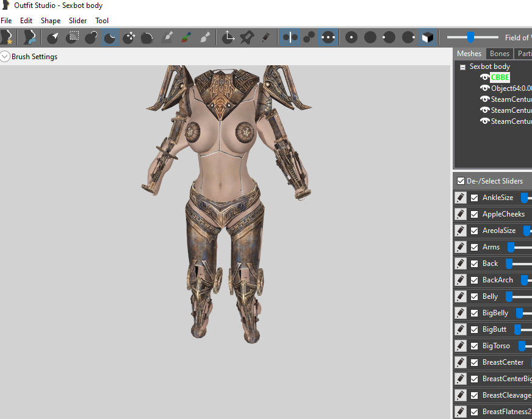Toggle Edit Connected Only mode
Viewport: 532px width, 419px height.
click(309, 37)
